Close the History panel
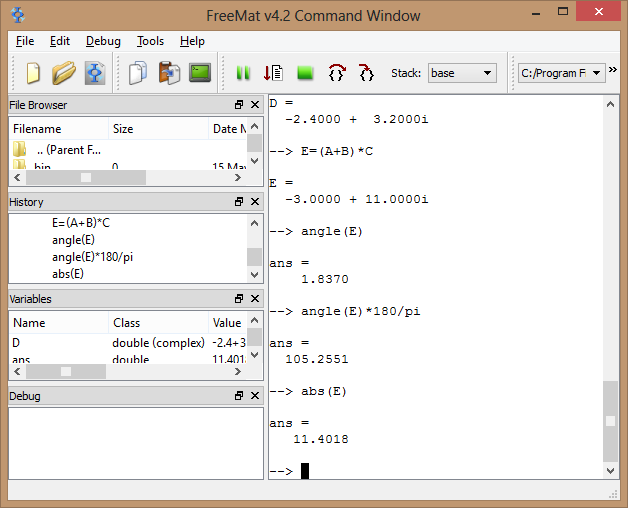 click(255, 202)
